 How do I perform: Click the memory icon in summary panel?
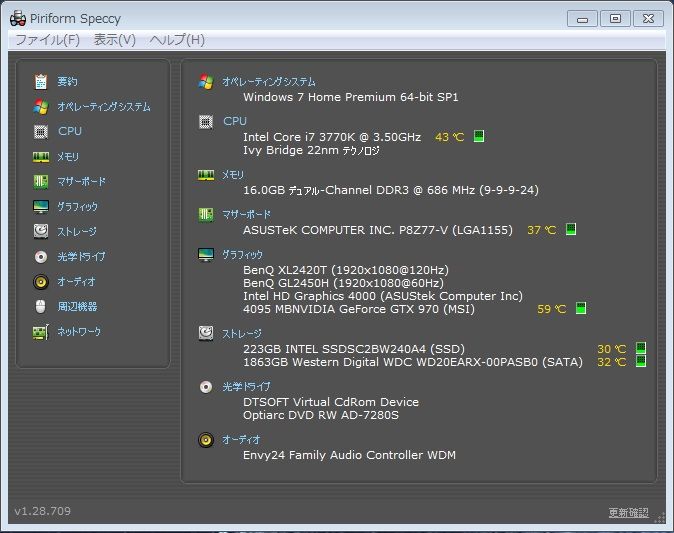tap(206, 175)
